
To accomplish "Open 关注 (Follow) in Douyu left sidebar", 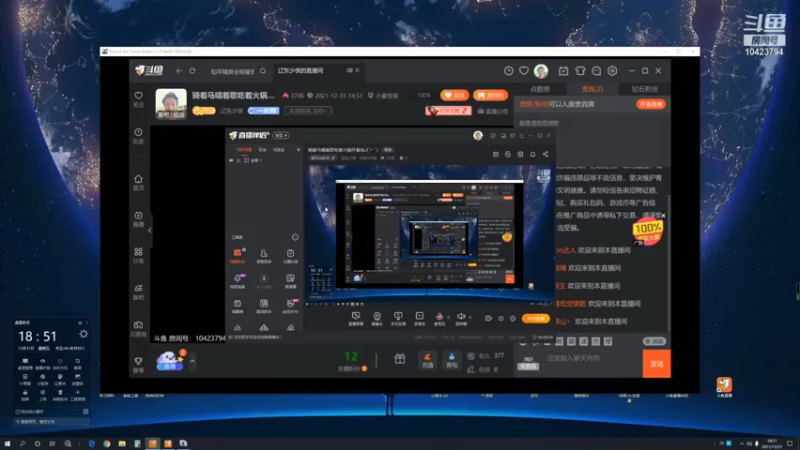I will point(138,99).
